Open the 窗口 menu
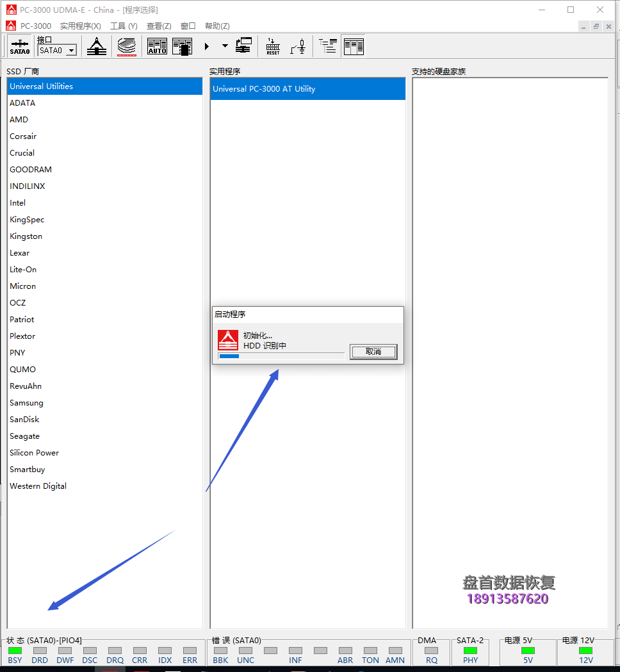 (x=188, y=26)
